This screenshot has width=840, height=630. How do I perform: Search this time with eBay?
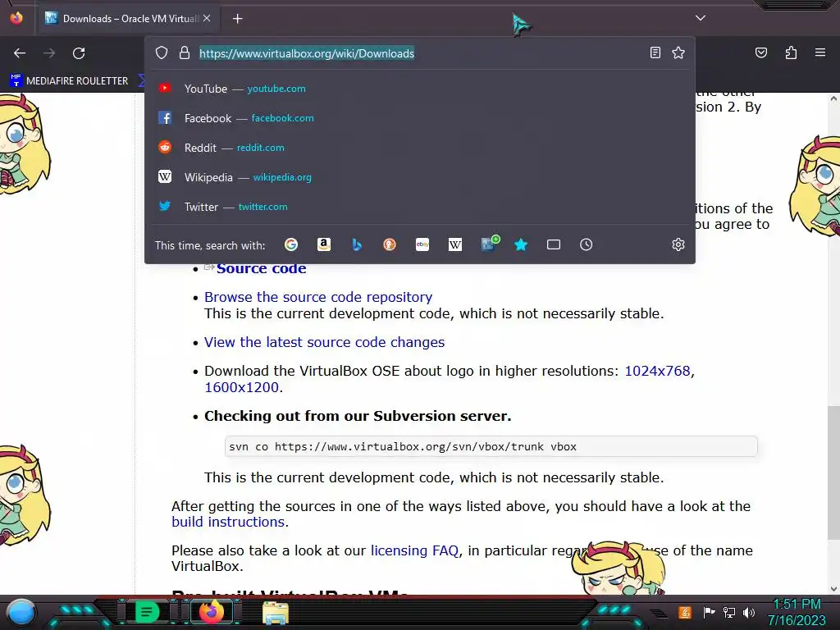click(422, 244)
